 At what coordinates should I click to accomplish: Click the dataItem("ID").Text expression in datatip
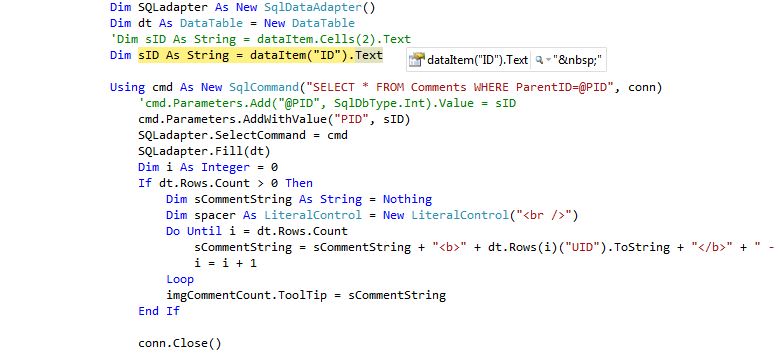(477, 60)
